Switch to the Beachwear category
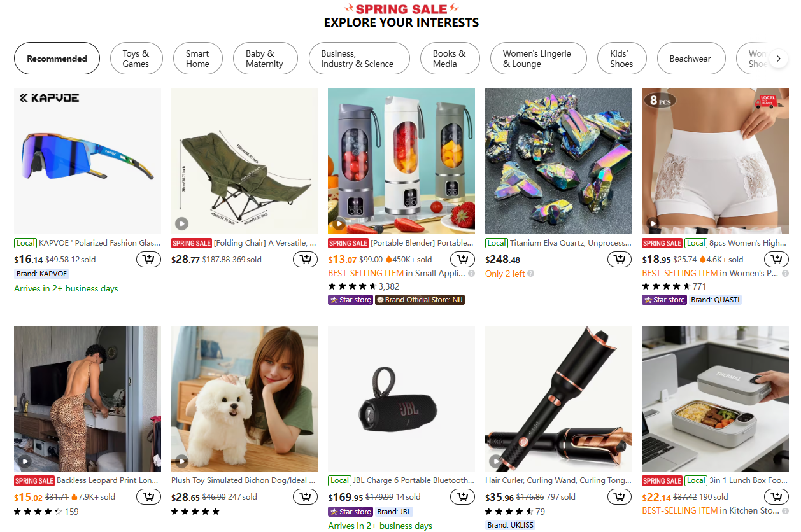The height and width of the screenshot is (532, 801). click(x=691, y=58)
